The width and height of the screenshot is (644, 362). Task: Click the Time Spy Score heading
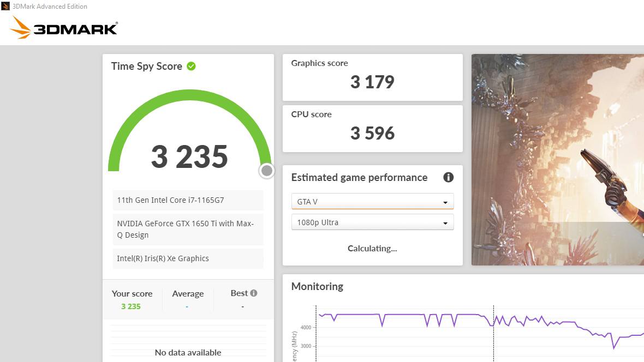(x=147, y=67)
